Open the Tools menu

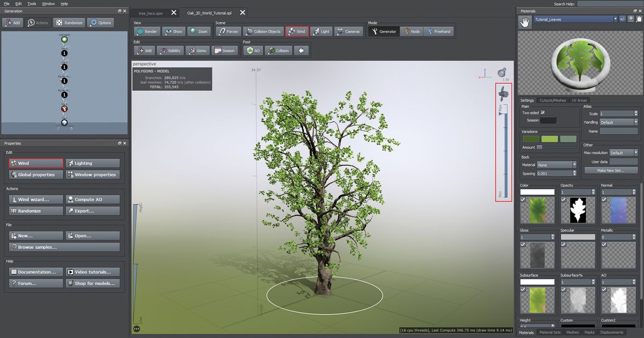tap(31, 3)
